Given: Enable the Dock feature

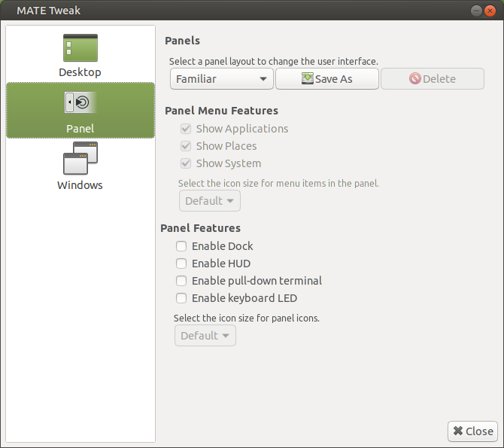Looking at the screenshot, I should [x=181, y=246].
